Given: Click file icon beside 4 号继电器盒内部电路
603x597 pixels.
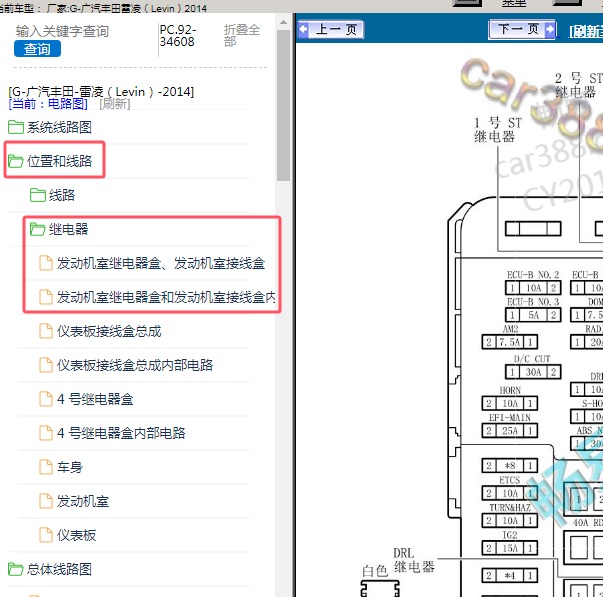Looking at the screenshot, I should coord(46,433).
